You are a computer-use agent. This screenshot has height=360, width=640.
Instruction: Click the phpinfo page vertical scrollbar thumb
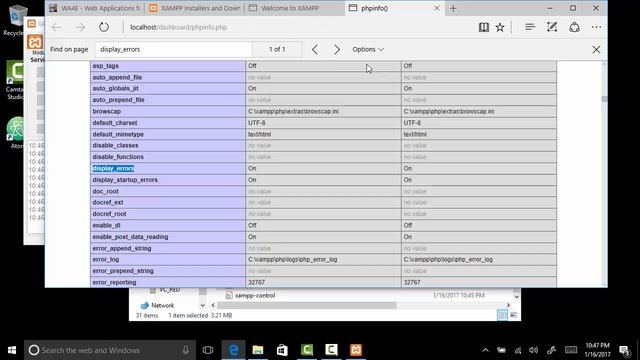[x=604, y=99]
